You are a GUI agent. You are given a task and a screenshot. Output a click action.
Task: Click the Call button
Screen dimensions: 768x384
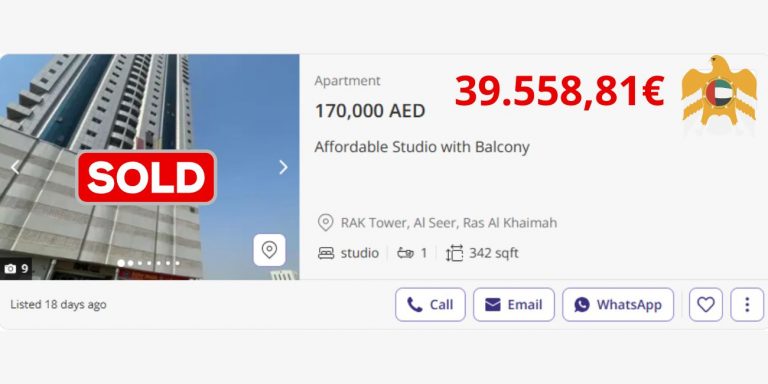click(430, 305)
